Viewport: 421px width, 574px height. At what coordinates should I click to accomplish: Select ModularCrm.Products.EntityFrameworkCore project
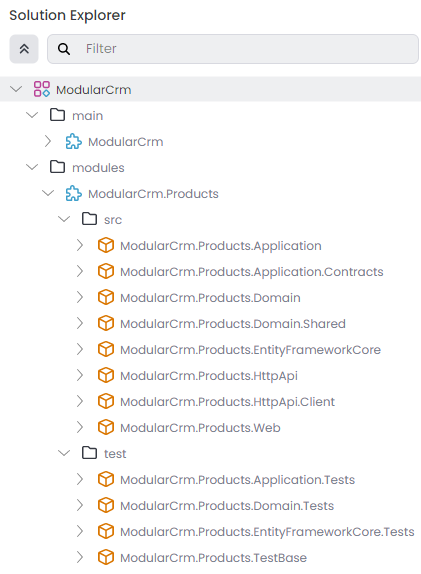[x=250, y=350]
